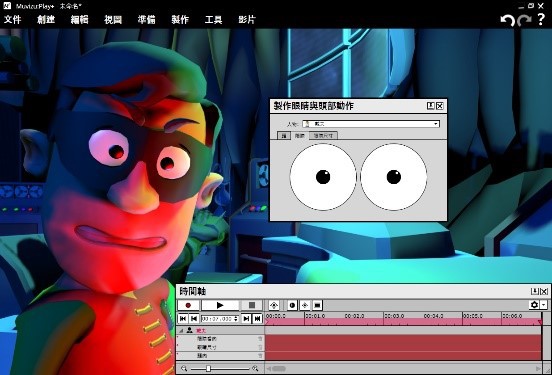Image resolution: width=552 pixels, height=375 pixels.
Task: Open the character selection dropdown in dialog
Action: click(x=371, y=124)
